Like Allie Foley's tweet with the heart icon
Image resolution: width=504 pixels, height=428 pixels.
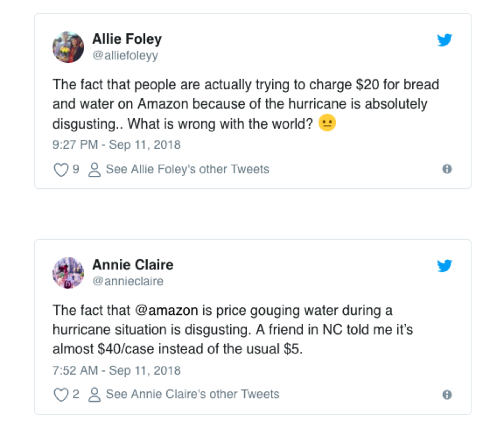tap(60, 170)
